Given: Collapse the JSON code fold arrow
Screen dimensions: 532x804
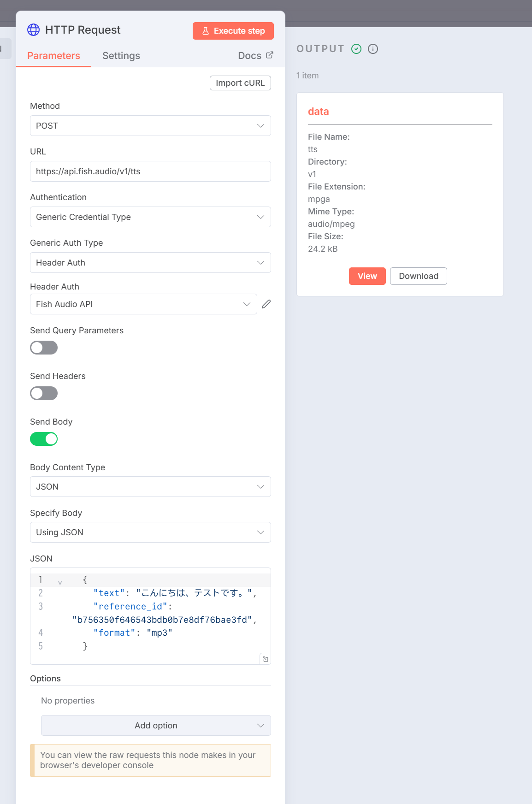Looking at the screenshot, I should pos(60,583).
